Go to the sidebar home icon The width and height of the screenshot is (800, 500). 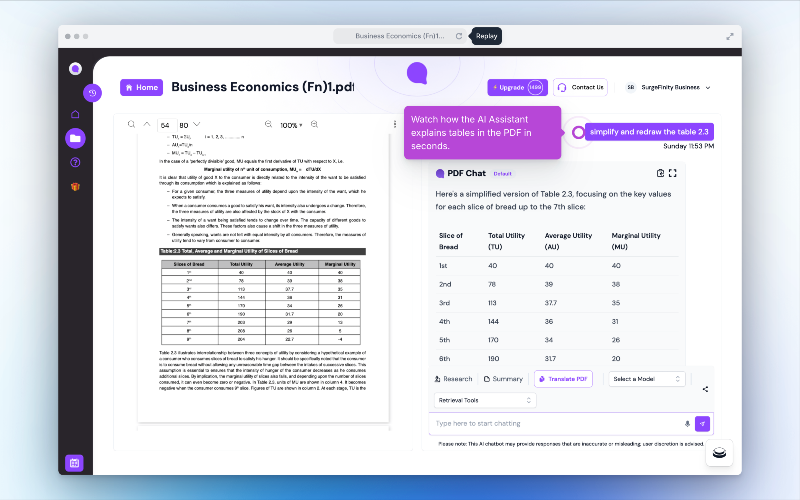click(75, 114)
